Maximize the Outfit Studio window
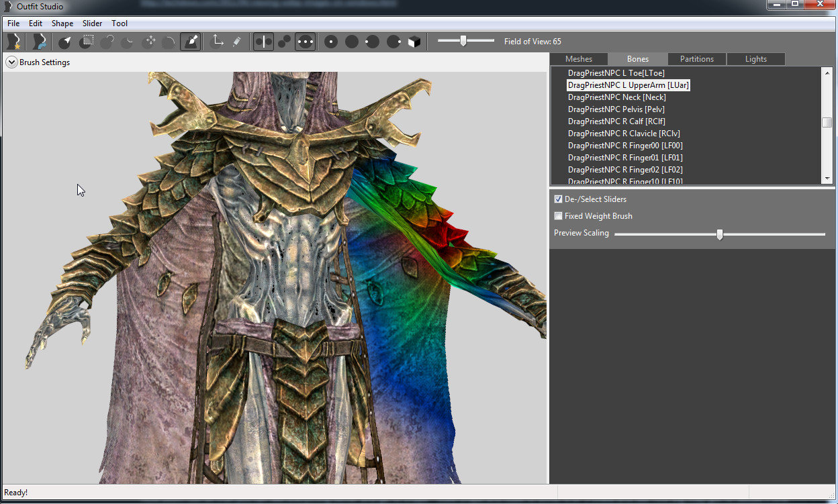 (x=794, y=5)
